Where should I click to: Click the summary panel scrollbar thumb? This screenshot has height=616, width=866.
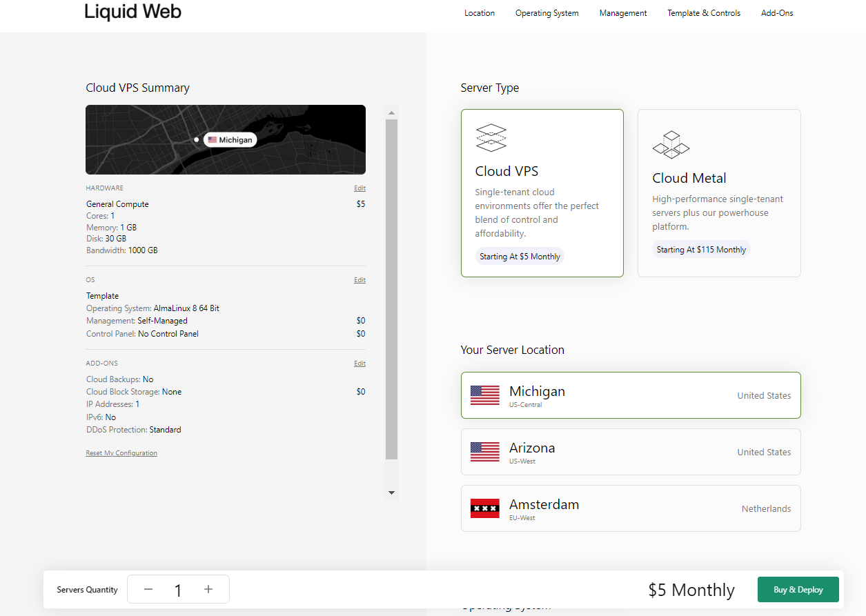point(391,290)
